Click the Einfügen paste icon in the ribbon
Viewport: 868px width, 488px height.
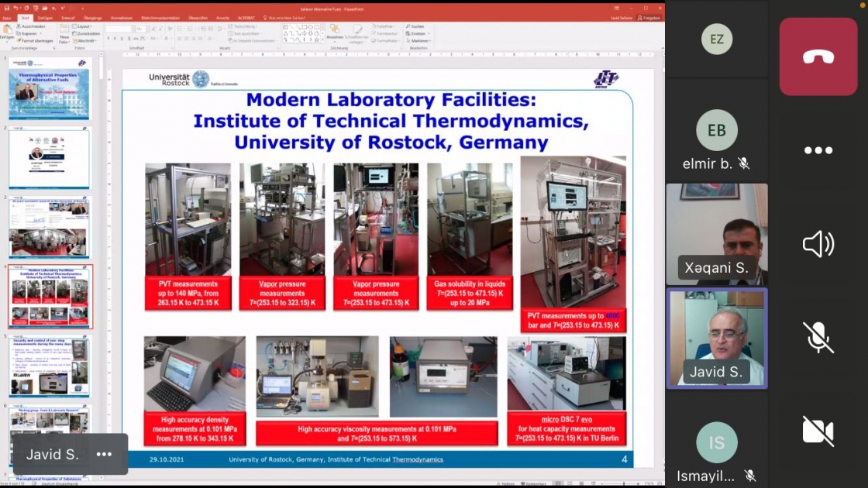[7, 32]
